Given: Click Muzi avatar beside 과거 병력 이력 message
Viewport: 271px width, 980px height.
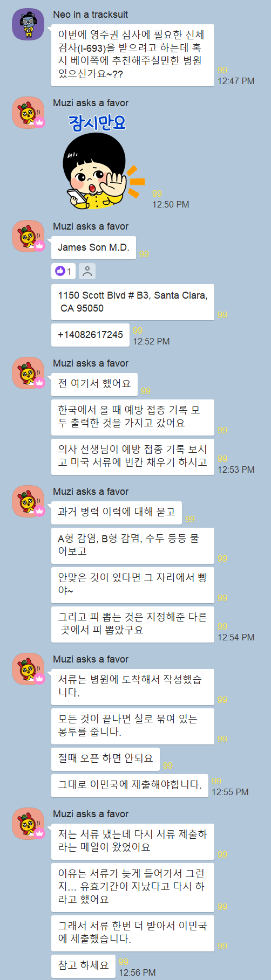Looking at the screenshot, I should (x=28, y=501).
